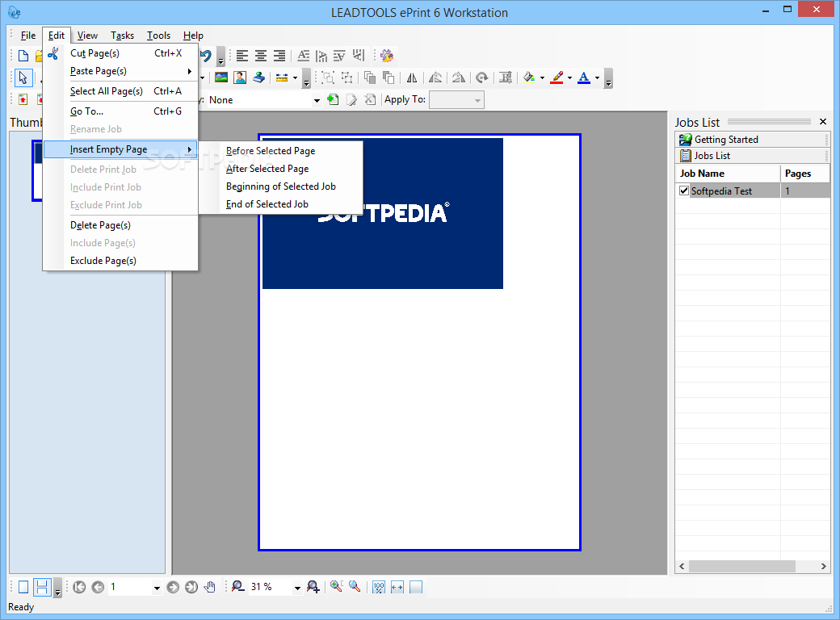Screen dimensions: 840x620
Task: Click the fill color bucket icon
Action: pyautogui.click(x=529, y=77)
